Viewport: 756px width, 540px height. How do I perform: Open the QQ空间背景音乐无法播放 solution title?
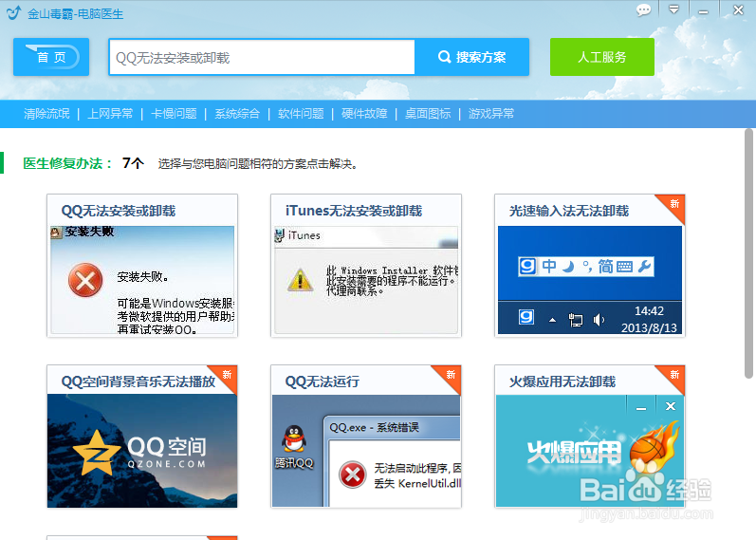tap(138, 382)
